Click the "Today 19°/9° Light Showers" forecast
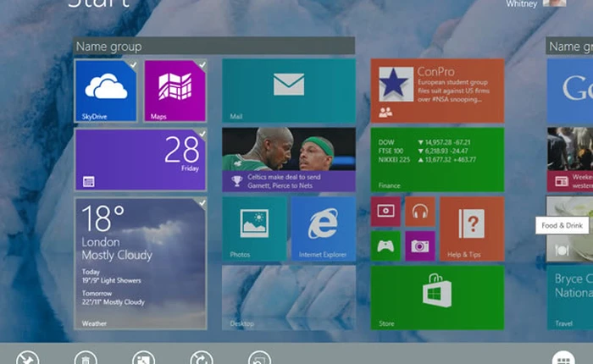Screen dimensions: 593x364 111,276
